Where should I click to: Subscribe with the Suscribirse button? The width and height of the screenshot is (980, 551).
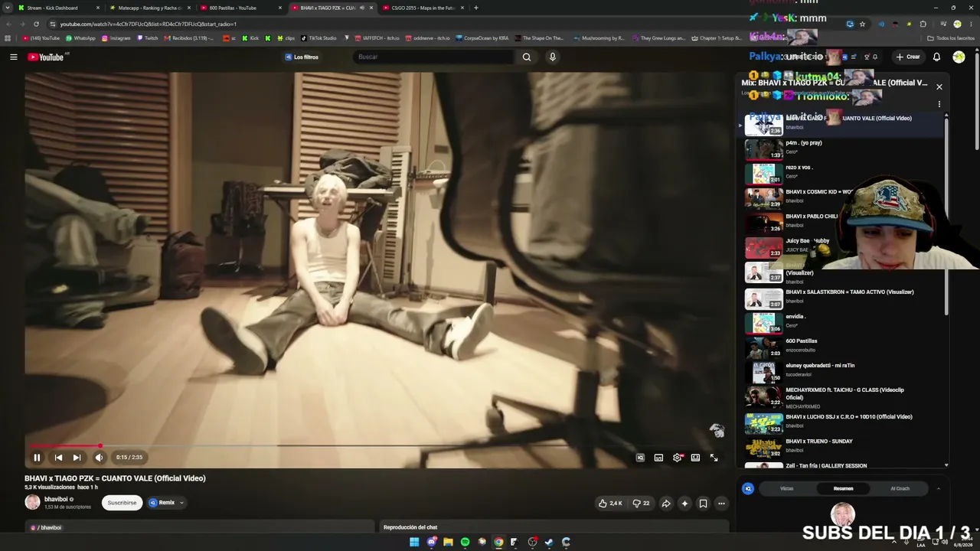coord(122,503)
